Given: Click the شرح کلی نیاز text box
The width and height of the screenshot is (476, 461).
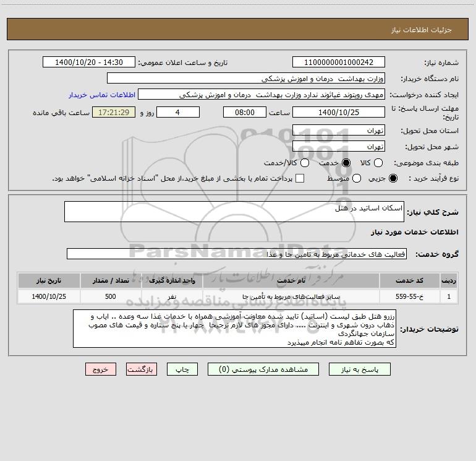Looking at the screenshot, I should pyautogui.click(x=234, y=212).
